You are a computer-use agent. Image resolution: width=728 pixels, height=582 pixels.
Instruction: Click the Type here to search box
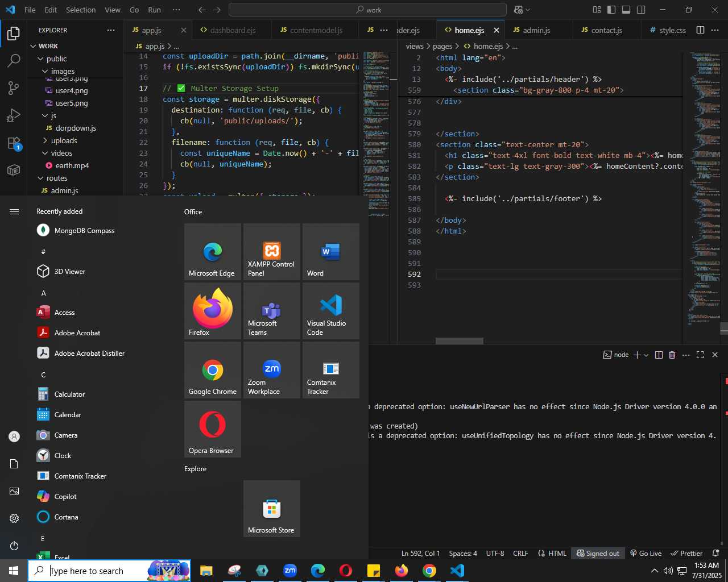tap(109, 571)
